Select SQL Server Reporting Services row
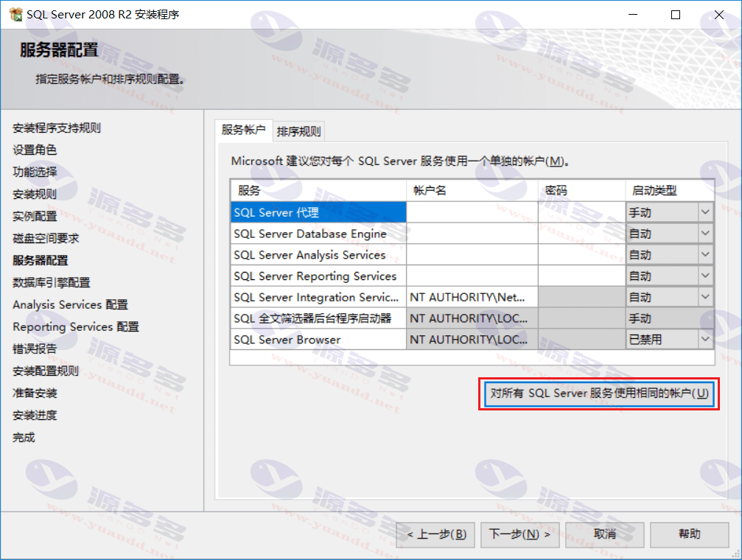Image resolution: width=742 pixels, height=560 pixels. click(318, 276)
